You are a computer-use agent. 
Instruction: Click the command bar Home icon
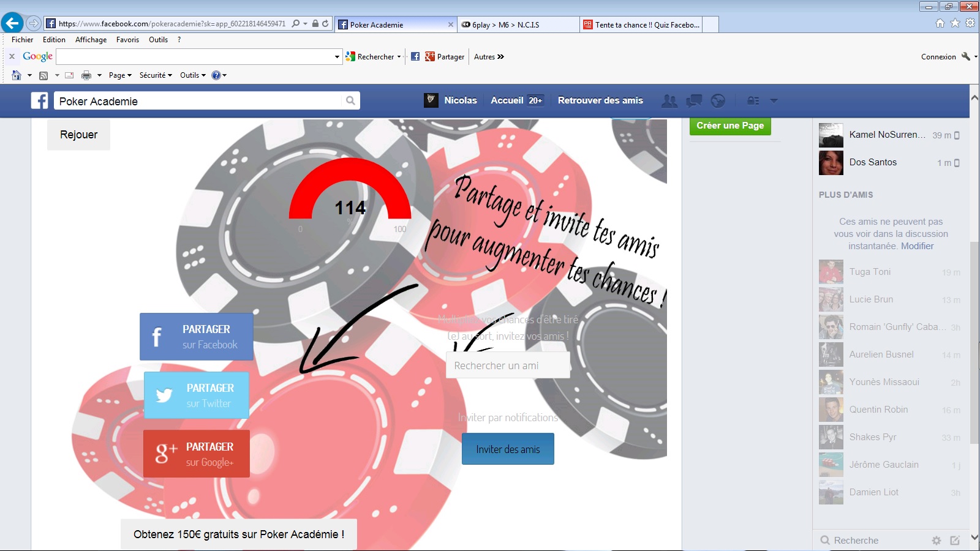[17, 75]
